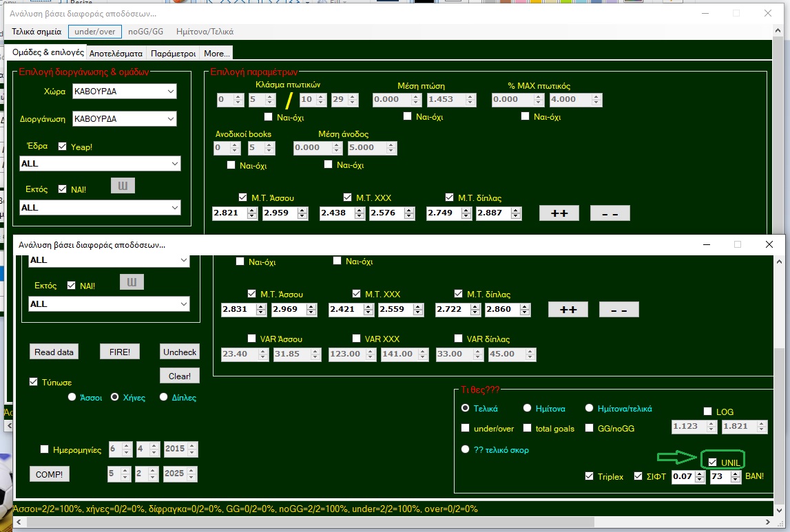Increase the ΣΙΦΤ 0.07 spinner value
Viewport: 790px width, 532px height.
(700, 474)
